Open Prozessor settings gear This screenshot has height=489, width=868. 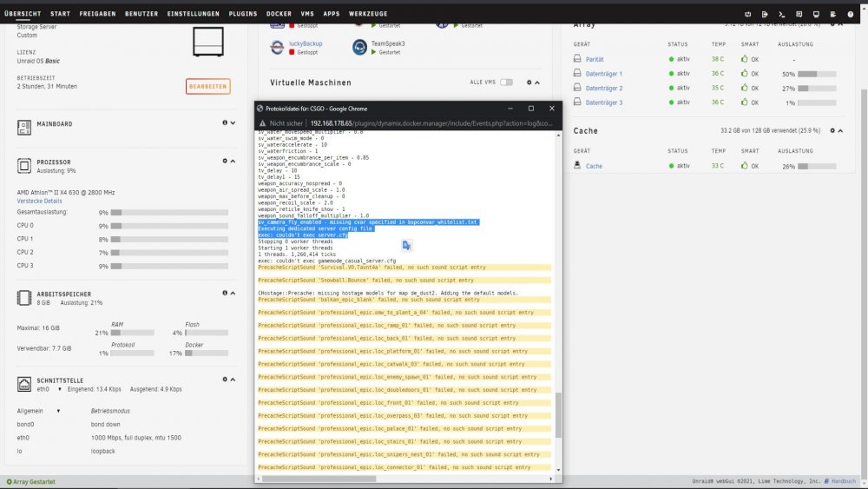click(x=225, y=162)
